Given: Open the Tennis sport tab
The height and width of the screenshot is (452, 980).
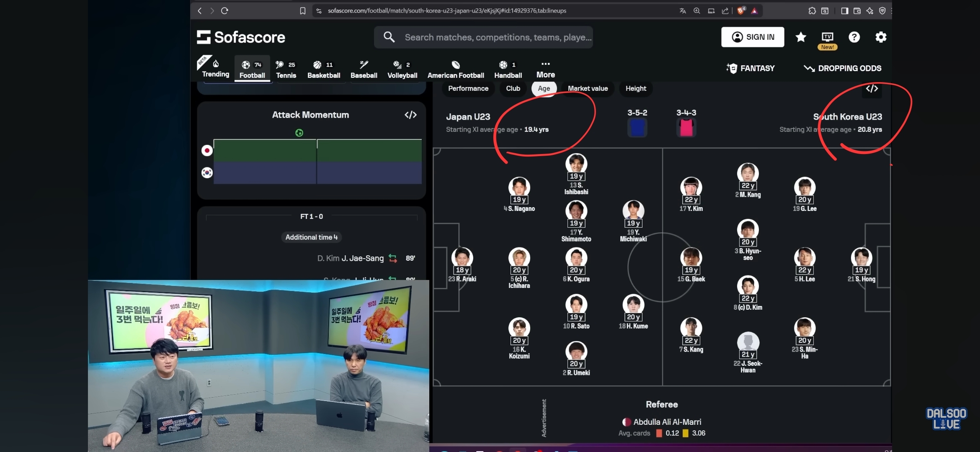Looking at the screenshot, I should [286, 69].
